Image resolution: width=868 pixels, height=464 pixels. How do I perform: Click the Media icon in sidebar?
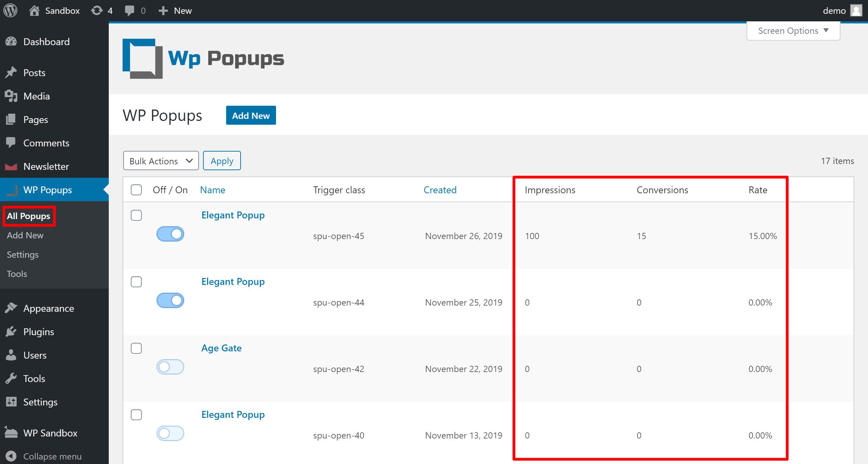(11, 96)
